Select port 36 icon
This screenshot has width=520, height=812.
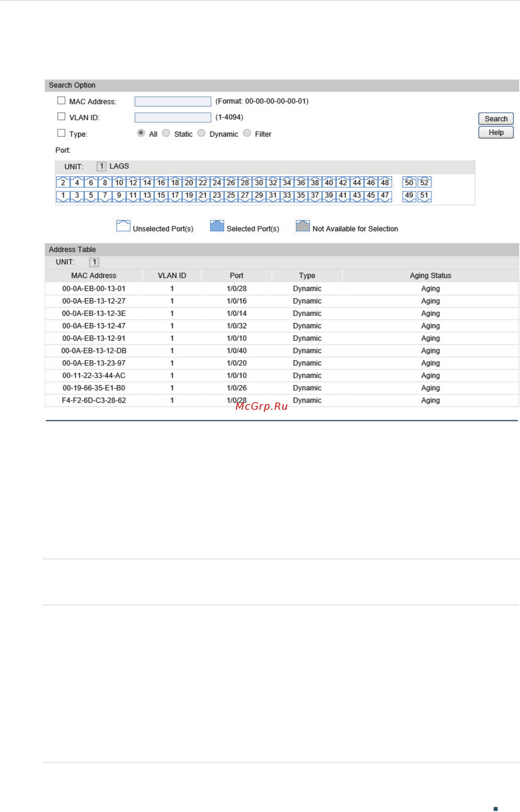(301, 182)
